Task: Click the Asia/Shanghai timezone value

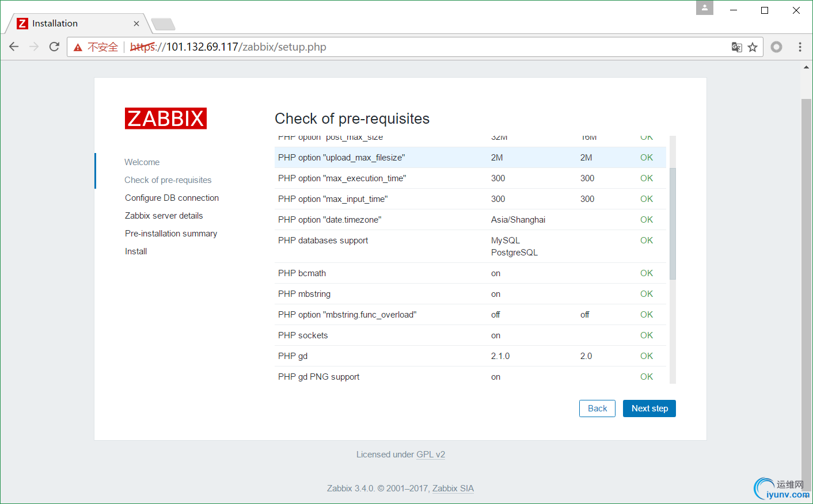Action: pyautogui.click(x=518, y=220)
